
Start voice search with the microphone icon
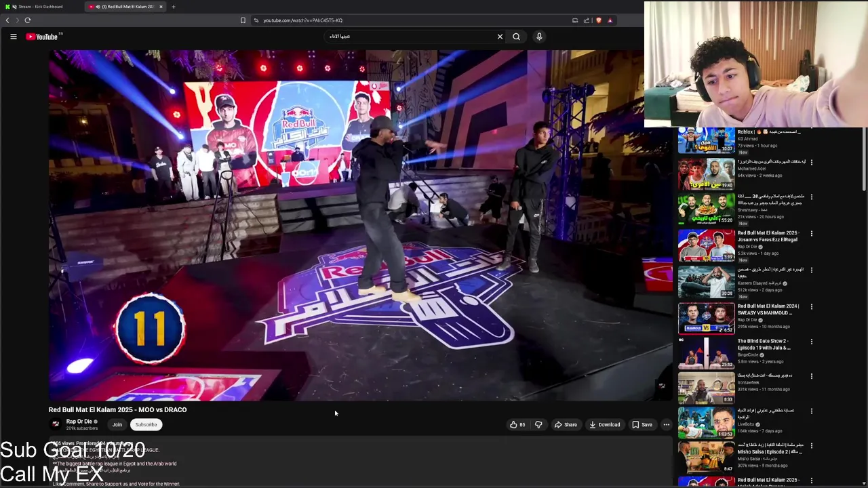click(x=539, y=37)
